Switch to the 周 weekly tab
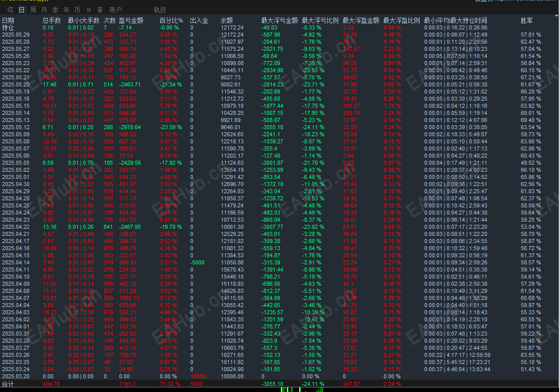 (x=33, y=10)
